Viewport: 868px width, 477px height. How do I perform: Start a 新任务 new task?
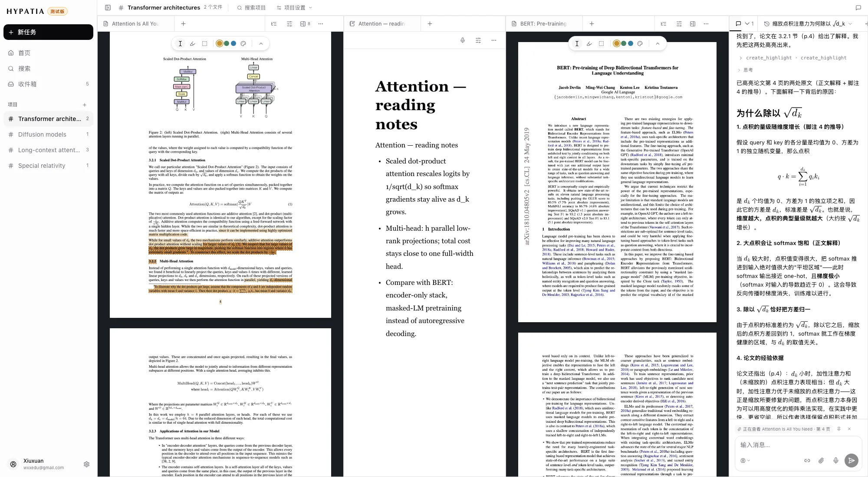[48, 32]
